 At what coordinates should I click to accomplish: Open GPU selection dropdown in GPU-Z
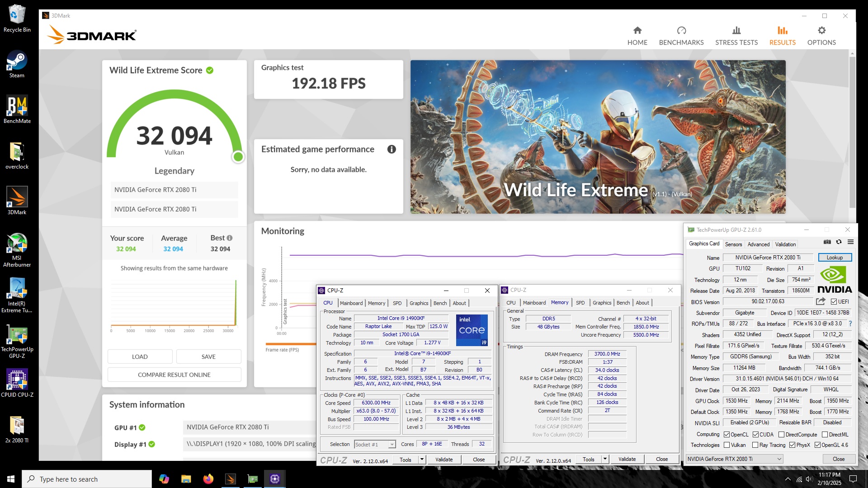734,459
